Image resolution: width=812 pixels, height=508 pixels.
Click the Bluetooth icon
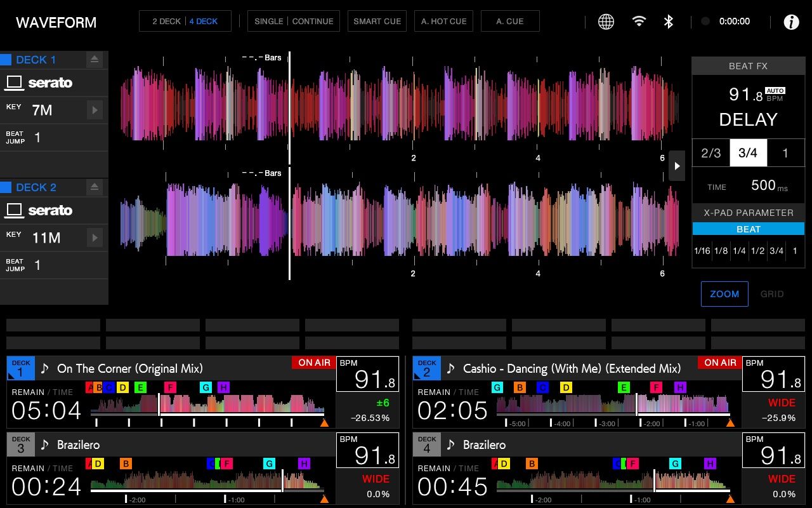[668, 22]
